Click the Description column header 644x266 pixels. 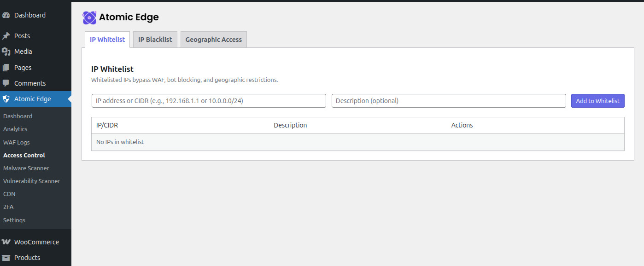coord(290,125)
